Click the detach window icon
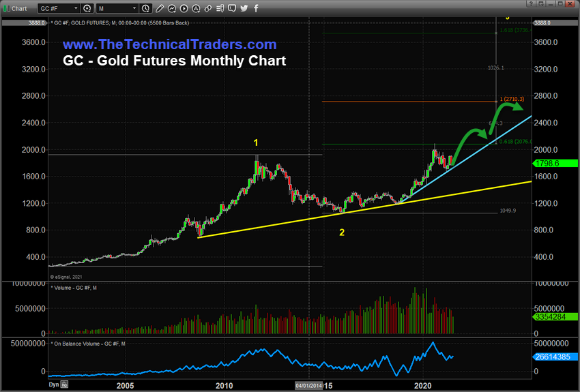580x392 pixels. pyautogui.click(x=541, y=3)
